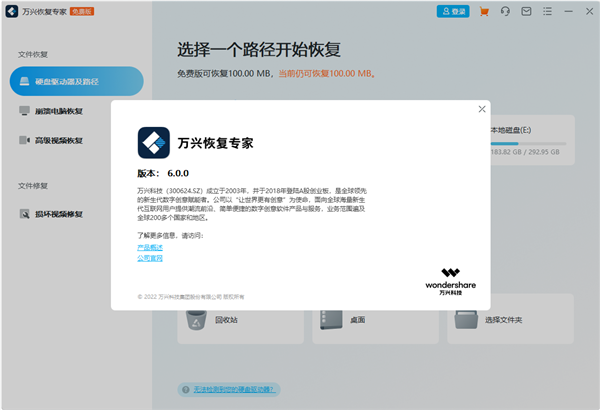Click the version text 6.0.0

178,173
